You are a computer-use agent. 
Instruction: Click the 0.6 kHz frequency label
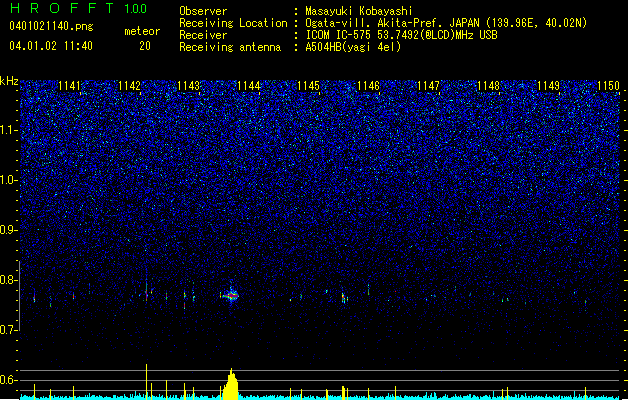tap(8, 380)
